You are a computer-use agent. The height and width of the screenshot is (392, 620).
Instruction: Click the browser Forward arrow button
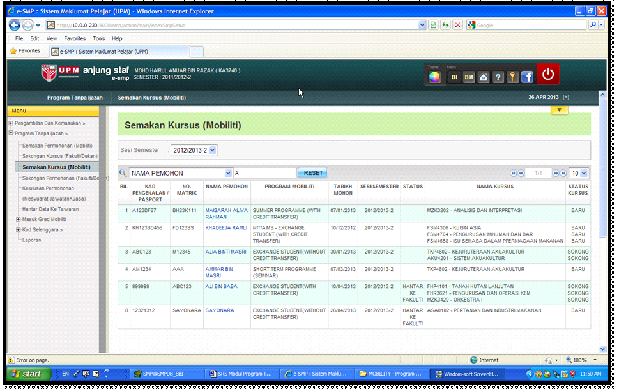pyautogui.click(x=27, y=25)
